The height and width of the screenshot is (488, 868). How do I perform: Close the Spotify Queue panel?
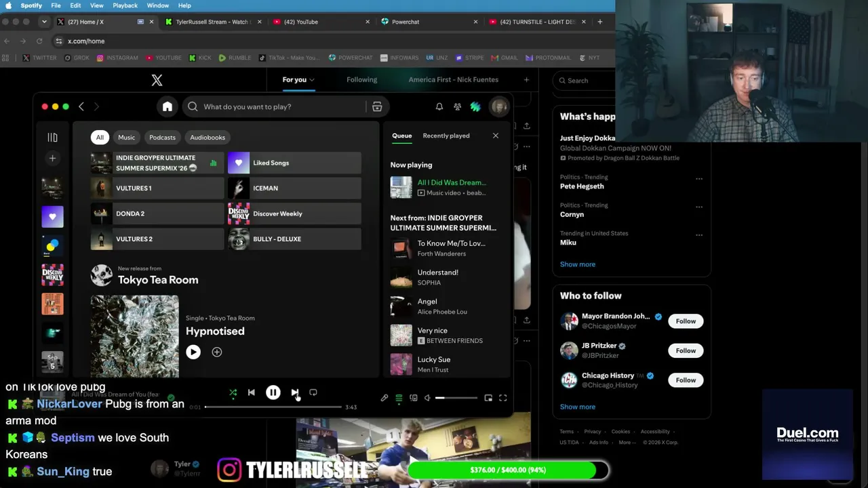coord(496,136)
